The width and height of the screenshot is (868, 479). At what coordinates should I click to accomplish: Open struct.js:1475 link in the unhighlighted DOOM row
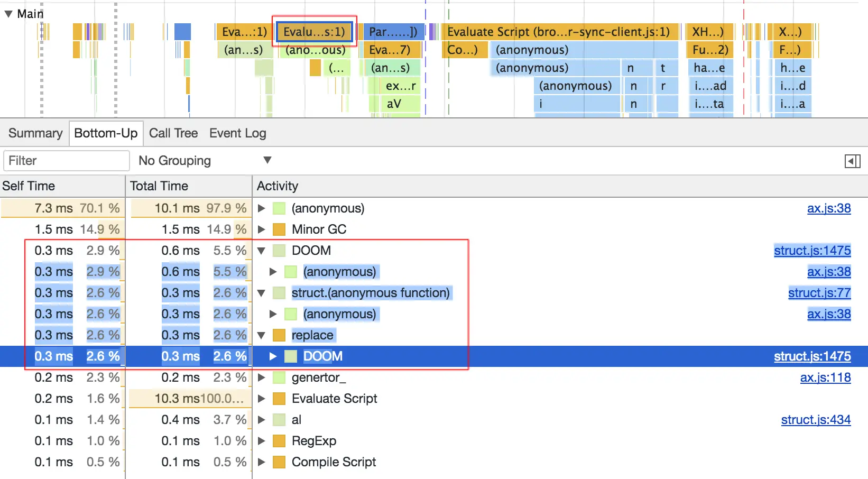(812, 251)
